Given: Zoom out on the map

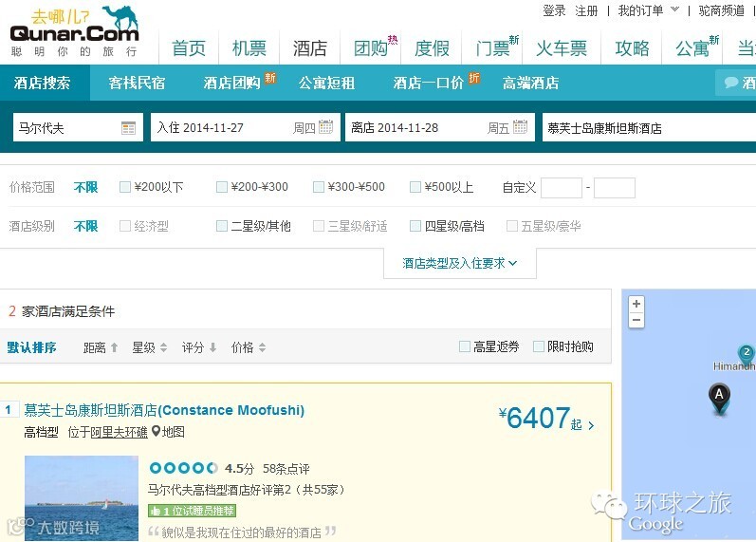Looking at the screenshot, I should (636, 320).
